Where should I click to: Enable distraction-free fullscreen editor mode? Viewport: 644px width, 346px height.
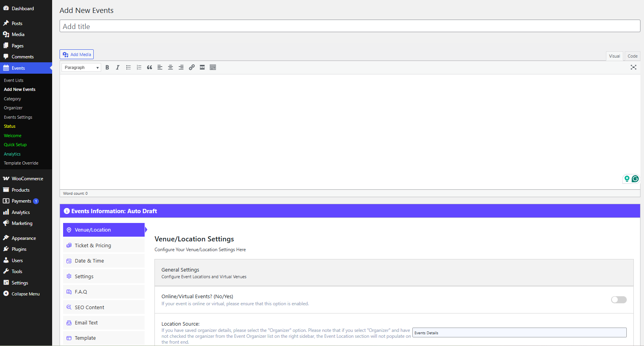coord(633,67)
